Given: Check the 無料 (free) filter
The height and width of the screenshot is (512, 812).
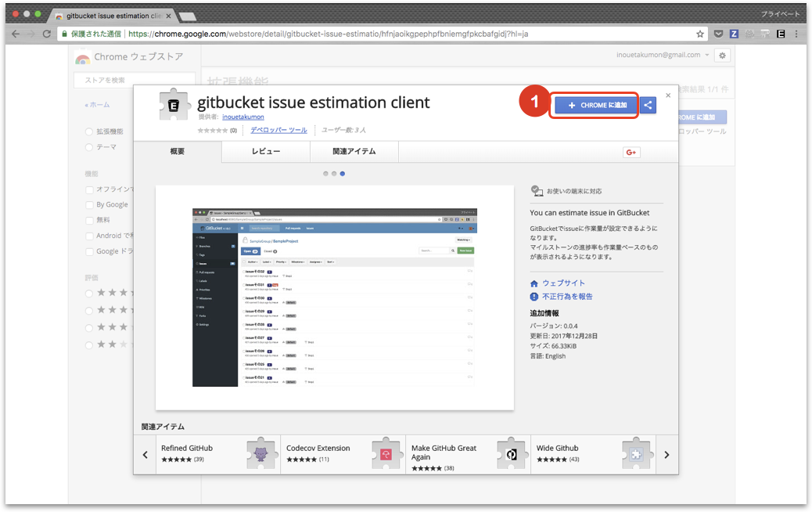Looking at the screenshot, I should [x=88, y=220].
